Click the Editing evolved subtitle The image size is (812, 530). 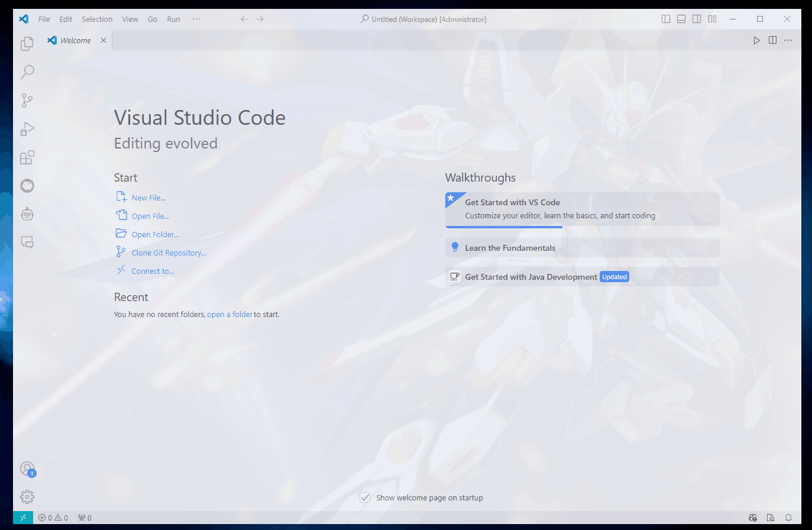point(166,144)
